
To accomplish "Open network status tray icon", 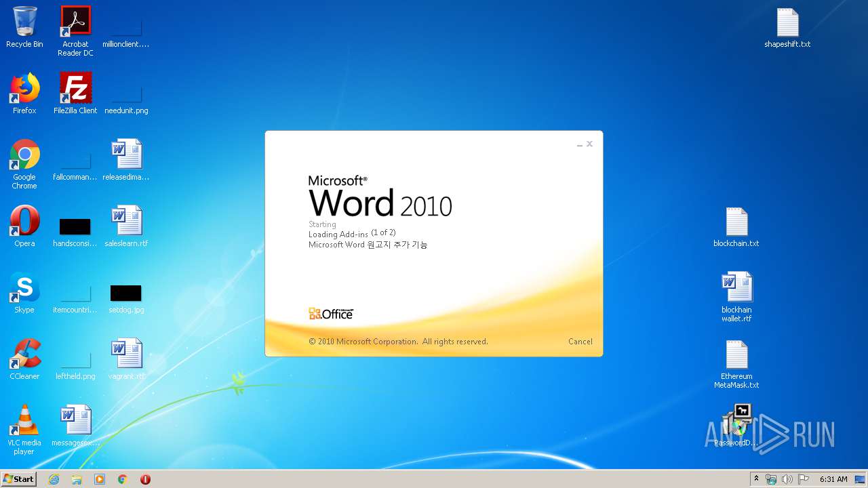I will [771, 479].
